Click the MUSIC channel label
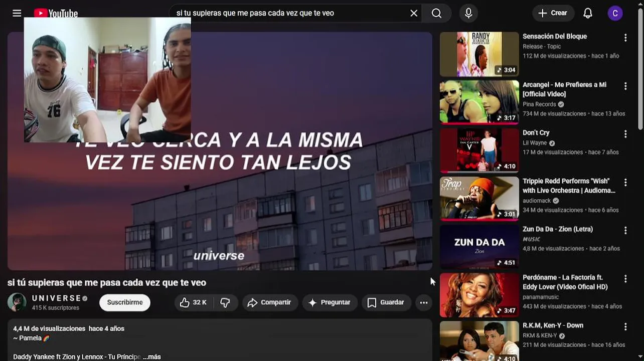 [531, 239]
